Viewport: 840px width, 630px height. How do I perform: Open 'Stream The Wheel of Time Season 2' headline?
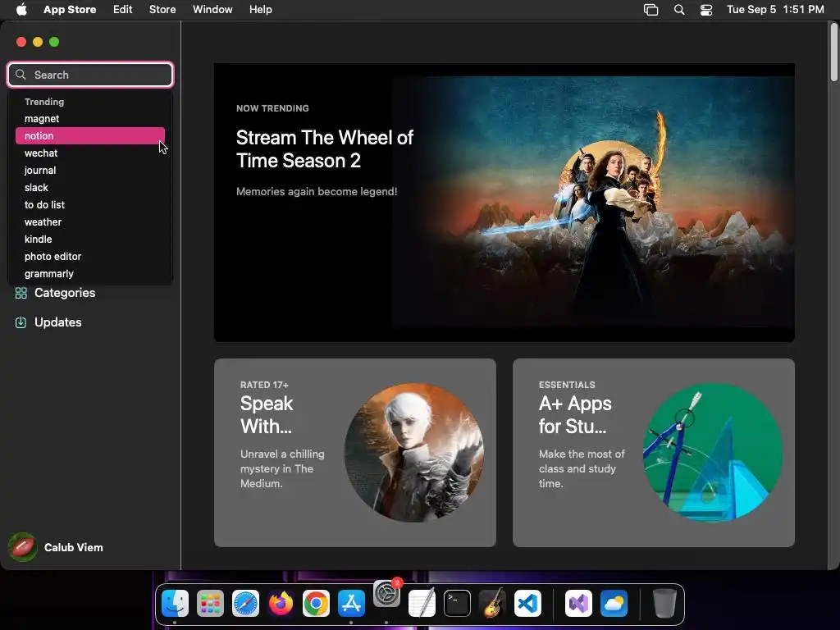(325, 149)
